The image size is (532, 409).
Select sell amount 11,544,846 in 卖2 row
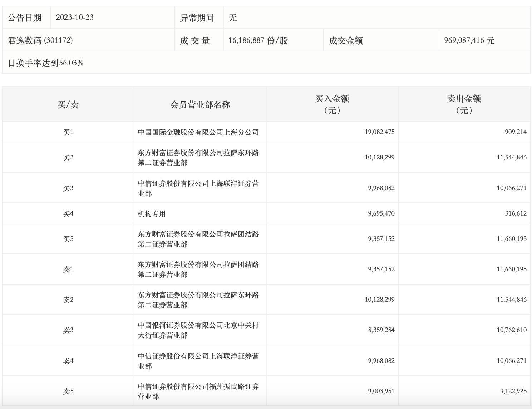point(512,300)
